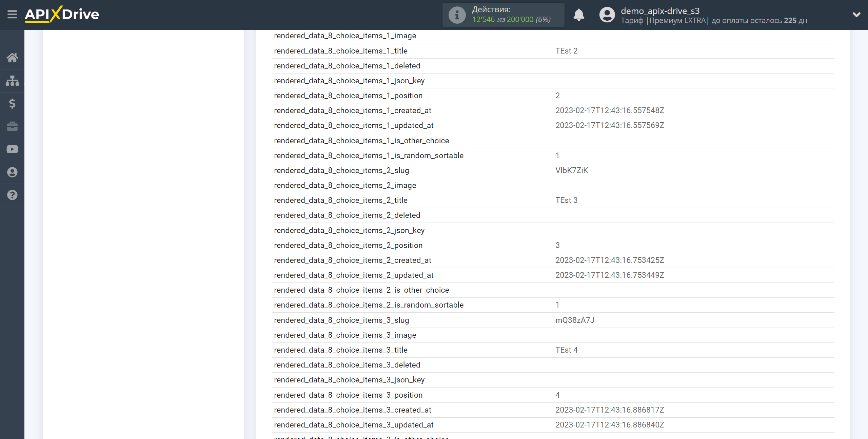Open the YouTube video tutorials icon

pos(12,149)
